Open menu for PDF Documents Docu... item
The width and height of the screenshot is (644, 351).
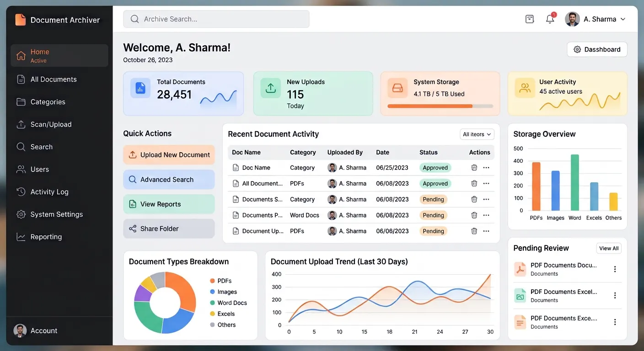click(x=615, y=269)
